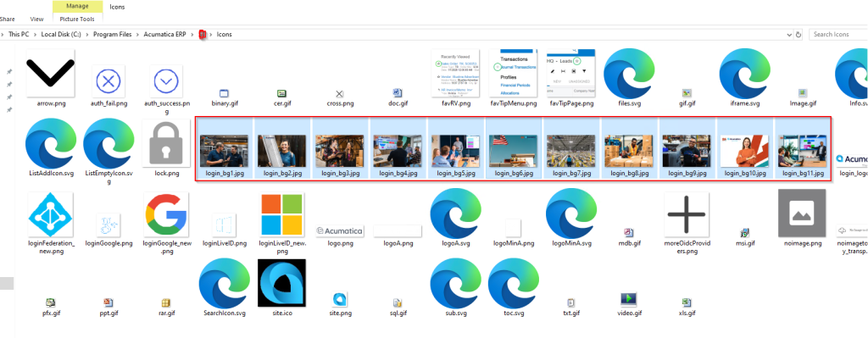
Task: Select site.png file
Action: coord(340,300)
